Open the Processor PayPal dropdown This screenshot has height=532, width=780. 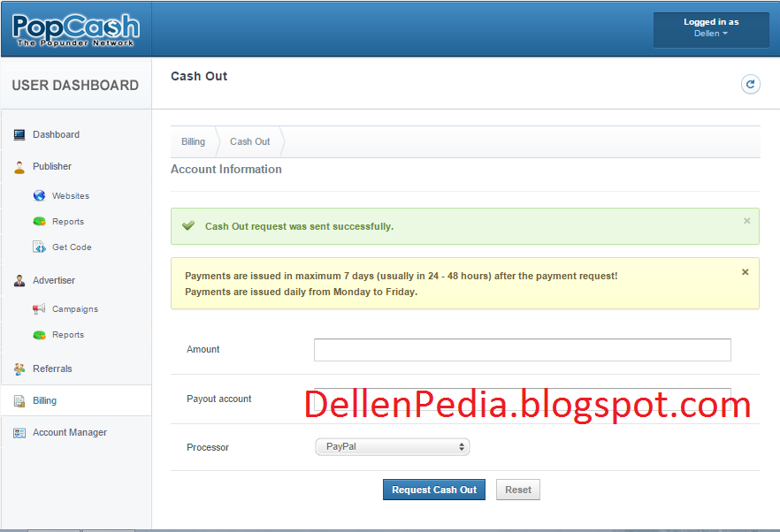click(x=392, y=446)
